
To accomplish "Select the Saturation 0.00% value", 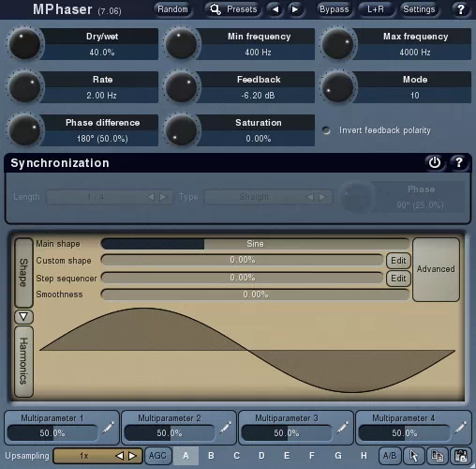I will [258, 139].
